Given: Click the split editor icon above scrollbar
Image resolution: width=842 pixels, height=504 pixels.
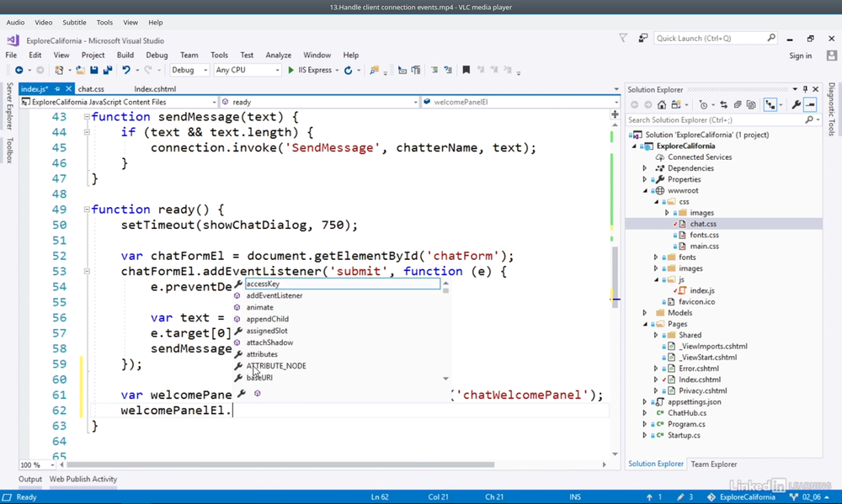Looking at the screenshot, I should pyautogui.click(x=615, y=114).
